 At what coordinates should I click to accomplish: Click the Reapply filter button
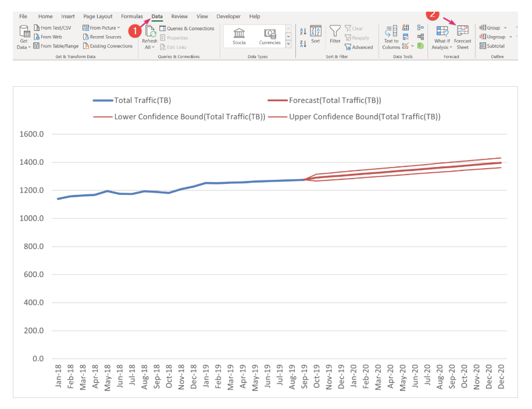pos(357,38)
